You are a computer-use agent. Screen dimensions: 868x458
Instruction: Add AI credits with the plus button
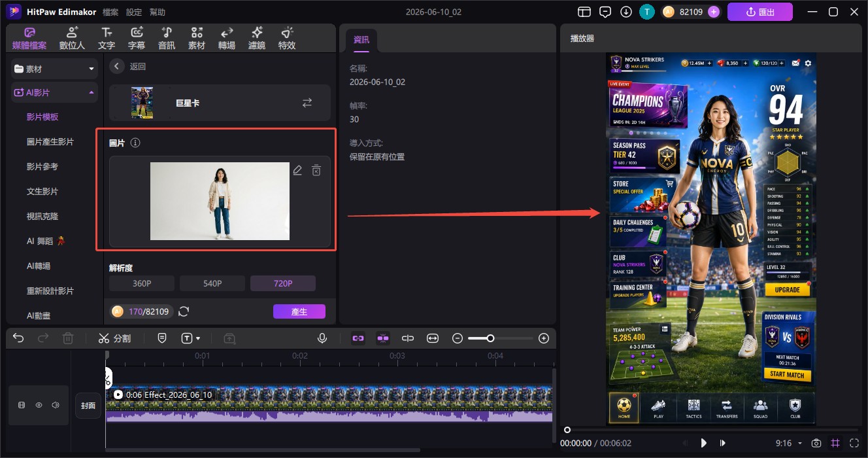click(713, 12)
